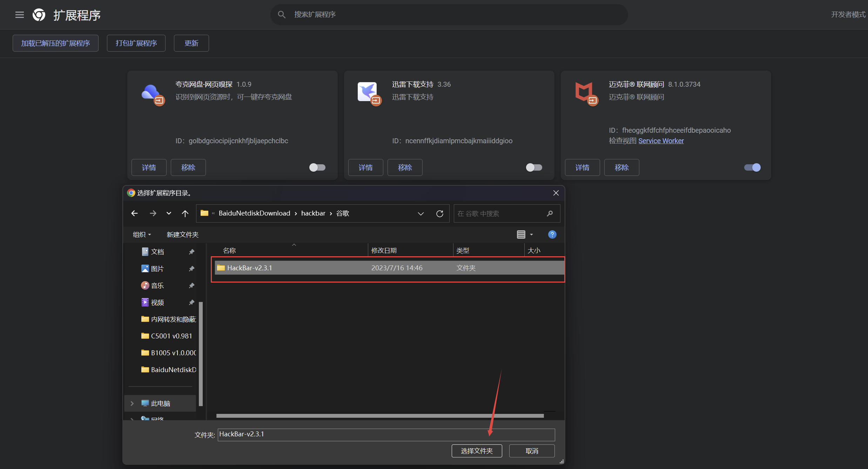Click the Chrome logo beside 扩展程序

click(x=39, y=15)
